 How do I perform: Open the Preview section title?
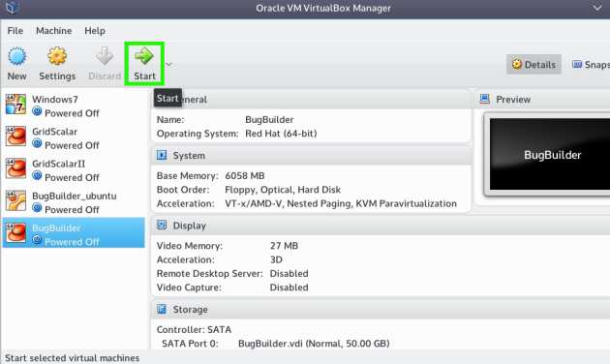tap(513, 100)
